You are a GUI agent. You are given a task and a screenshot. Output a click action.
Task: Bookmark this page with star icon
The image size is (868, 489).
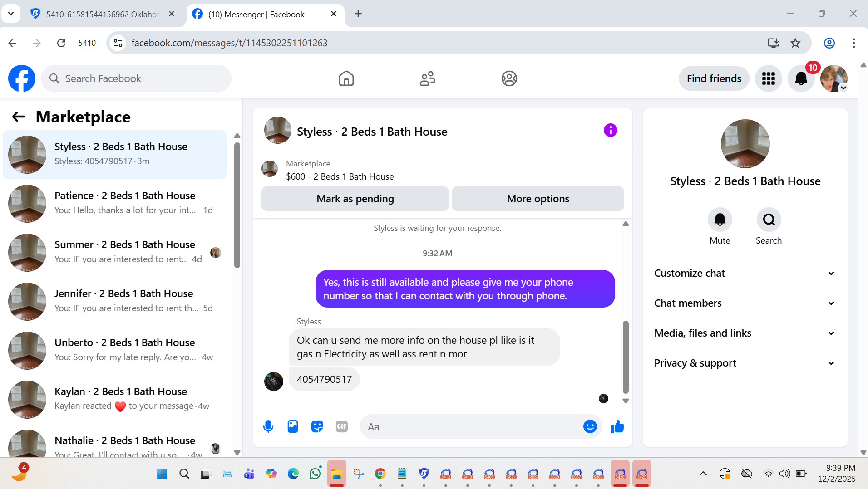tap(795, 43)
